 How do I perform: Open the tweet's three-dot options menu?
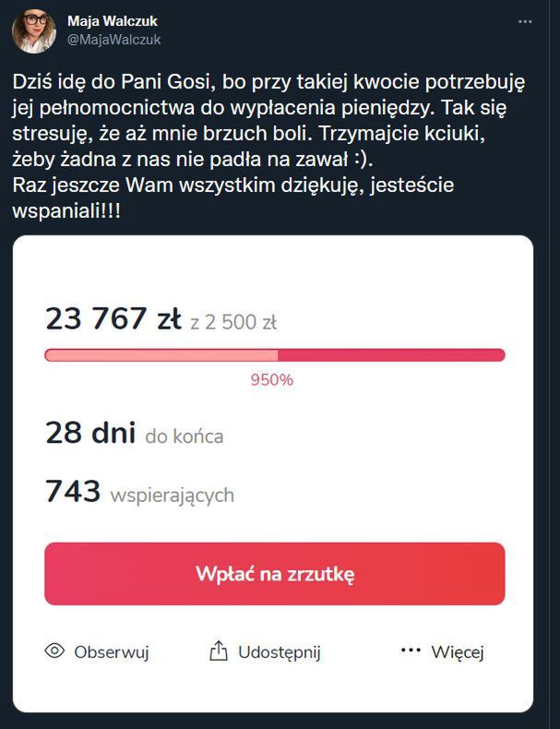[x=525, y=20]
